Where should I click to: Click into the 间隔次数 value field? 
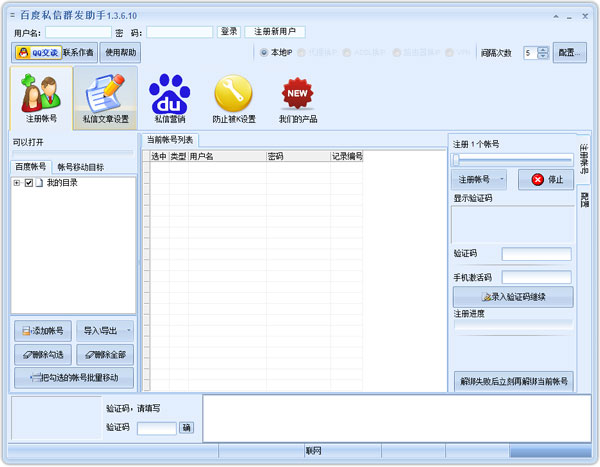(531, 53)
